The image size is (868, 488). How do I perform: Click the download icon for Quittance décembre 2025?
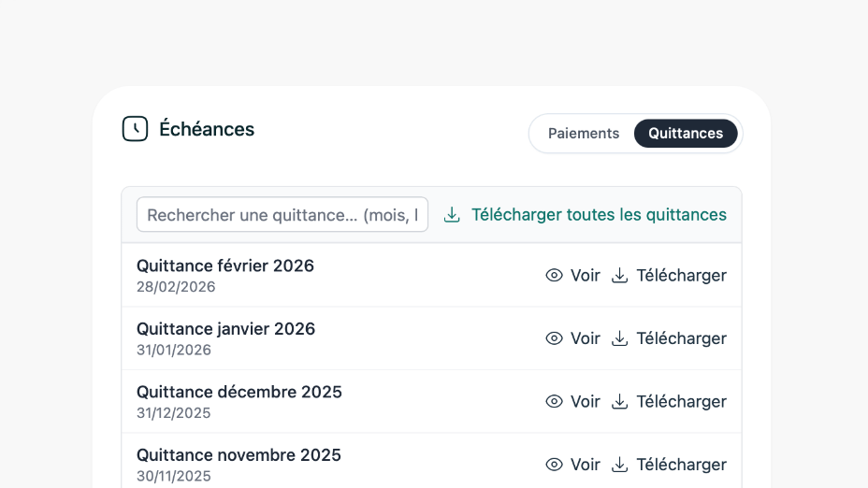click(619, 401)
